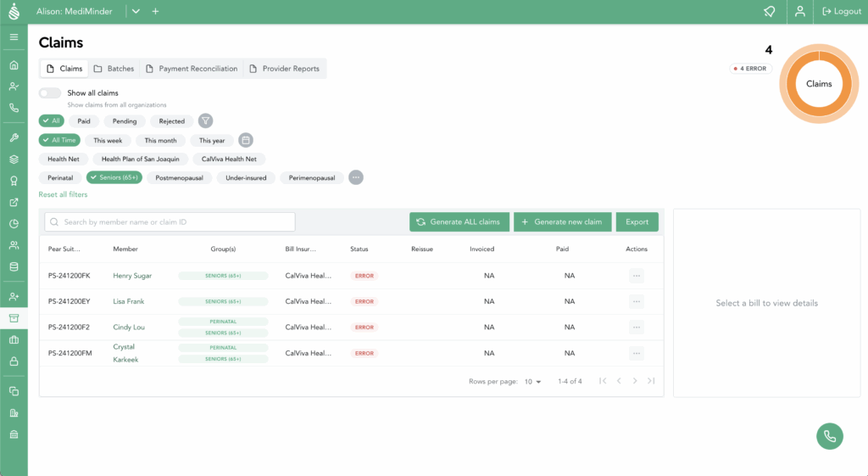Toggle the Show all claims switch

[50, 93]
